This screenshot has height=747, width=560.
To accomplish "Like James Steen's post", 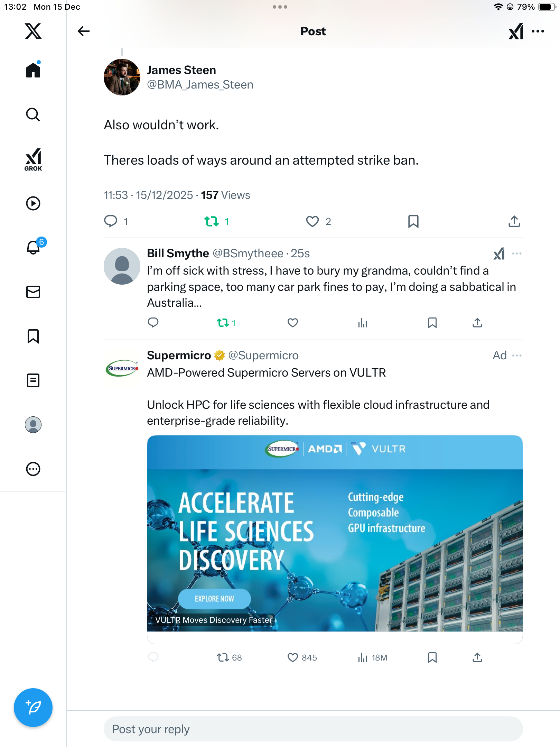I will pyautogui.click(x=312, y=221).
